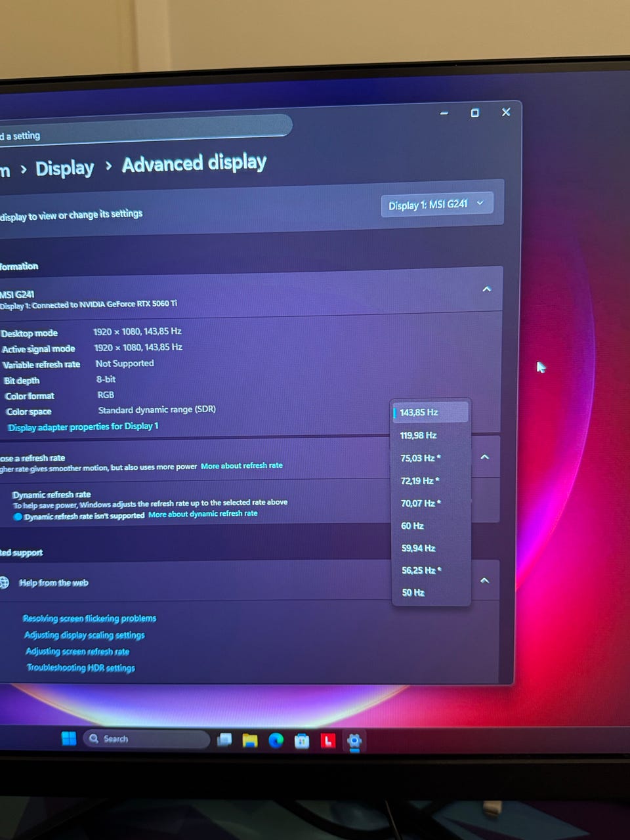This screenshot has width=630, height=840.
Task: Open the Display 1: MSI G241 dropdown
Action: click(436, 205)
